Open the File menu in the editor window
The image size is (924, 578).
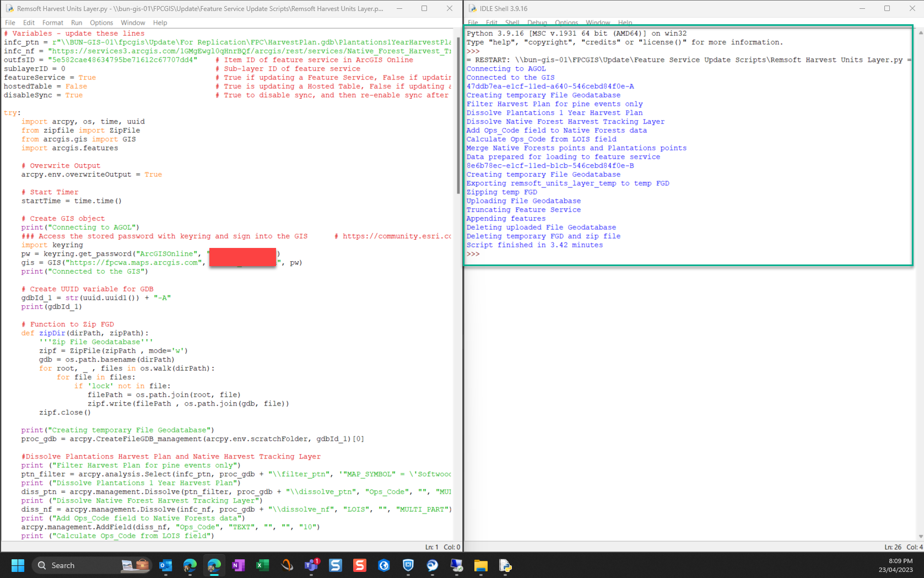click(10, 23)
